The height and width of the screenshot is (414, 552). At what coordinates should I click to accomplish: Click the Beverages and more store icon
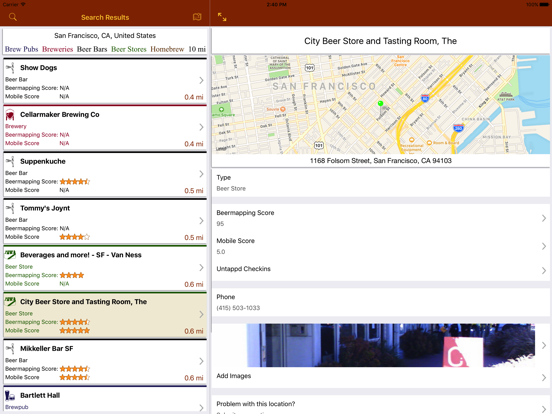10,254
